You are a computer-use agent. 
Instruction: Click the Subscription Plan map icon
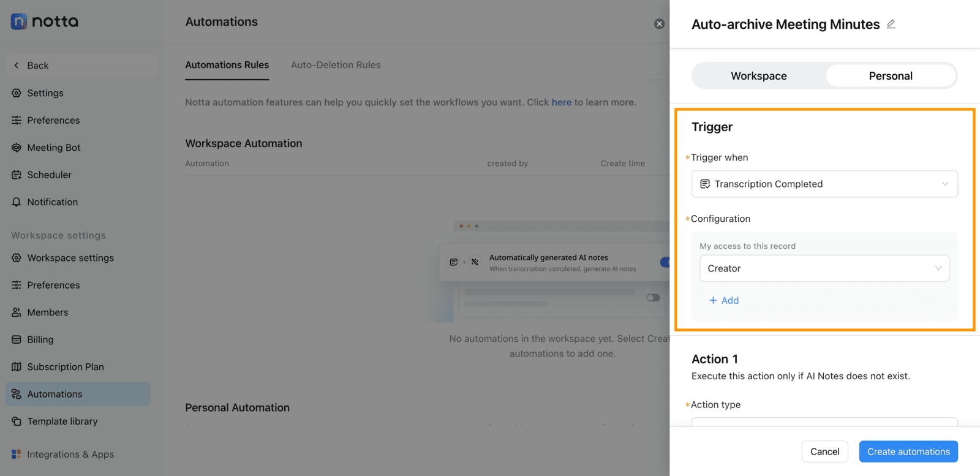(17, 367)
